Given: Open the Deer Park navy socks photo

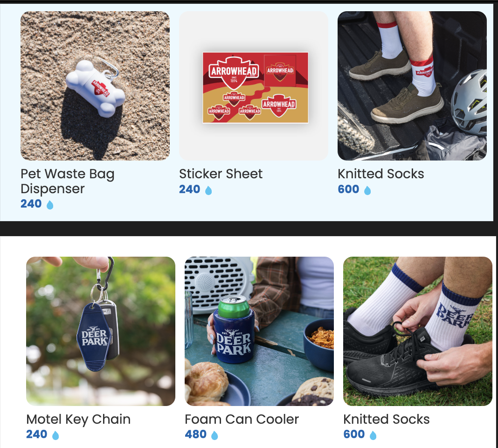Looking at the screenshot, I should coord(418,331).
